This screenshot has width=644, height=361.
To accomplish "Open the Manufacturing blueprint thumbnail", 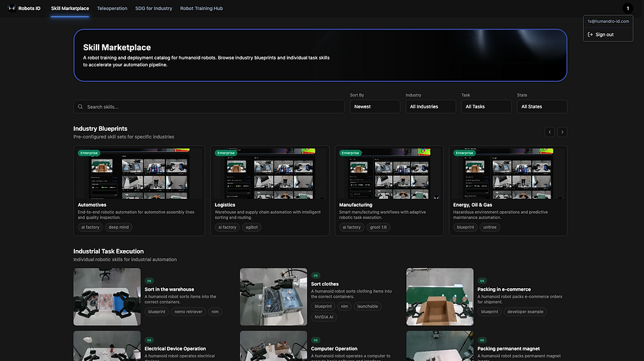I will click(389, 174).
